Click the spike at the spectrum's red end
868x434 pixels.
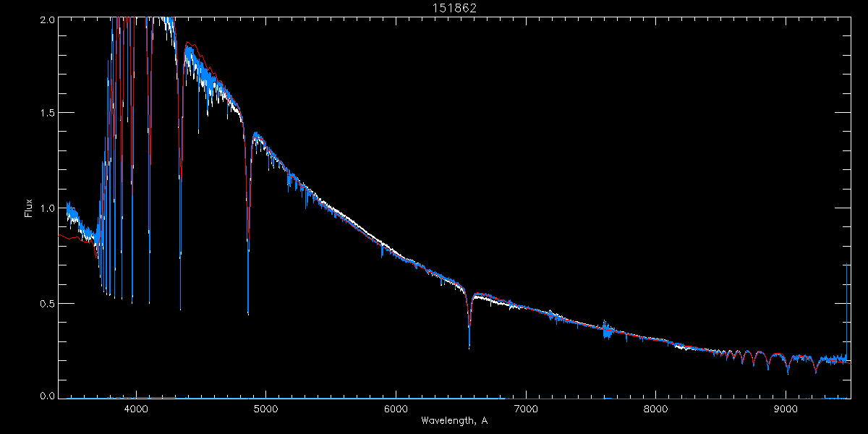847,311
